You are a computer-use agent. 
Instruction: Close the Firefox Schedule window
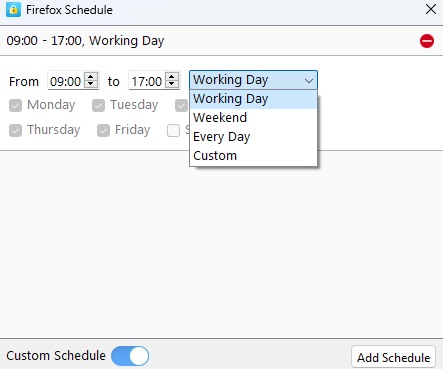[431, 9]
